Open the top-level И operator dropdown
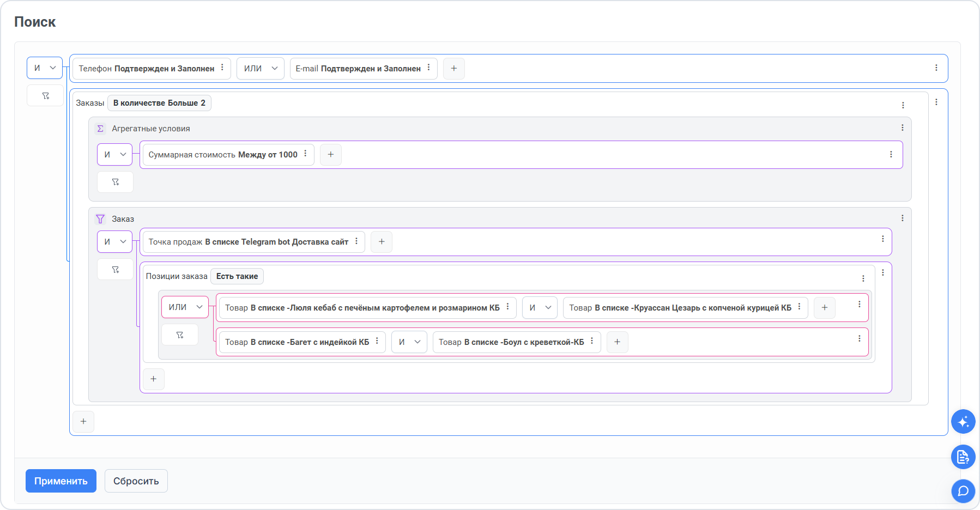980x510 pixels. pyautogui.click(x=45, y=68)
